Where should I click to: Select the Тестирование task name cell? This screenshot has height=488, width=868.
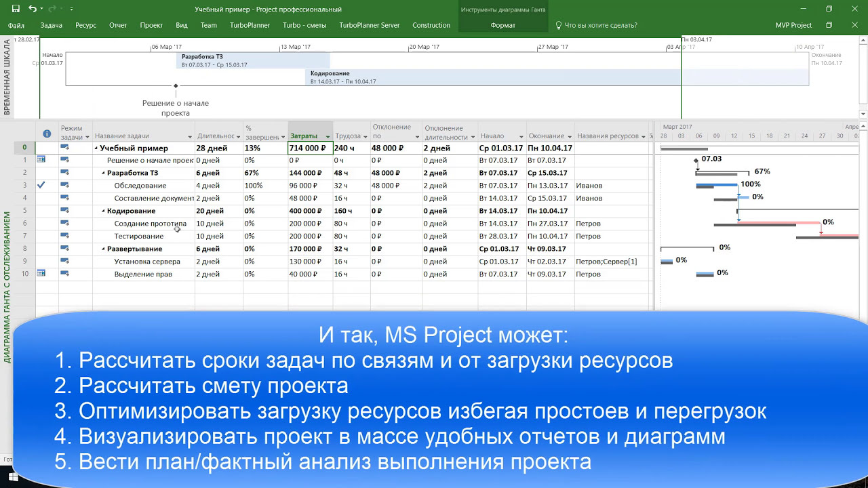tap(144, 236)
